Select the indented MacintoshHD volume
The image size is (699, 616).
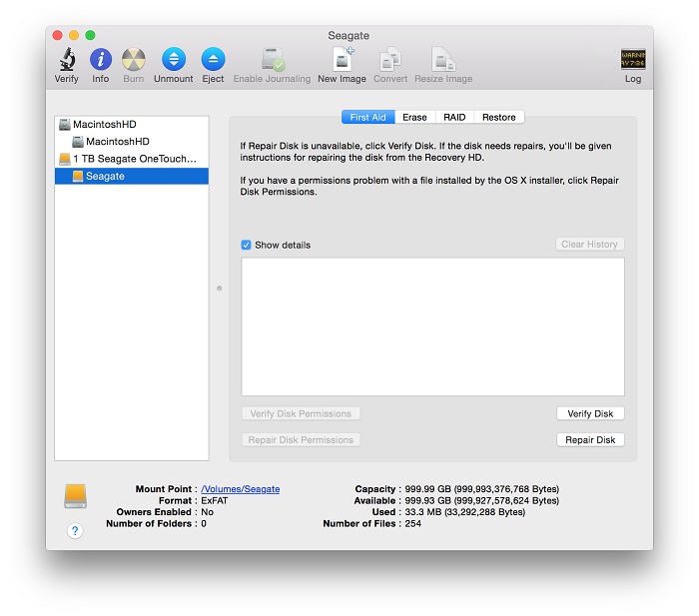pos(117,142)
